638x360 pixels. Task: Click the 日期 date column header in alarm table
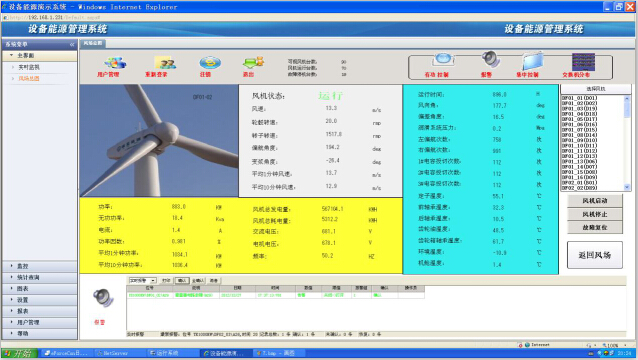point(238,288)
